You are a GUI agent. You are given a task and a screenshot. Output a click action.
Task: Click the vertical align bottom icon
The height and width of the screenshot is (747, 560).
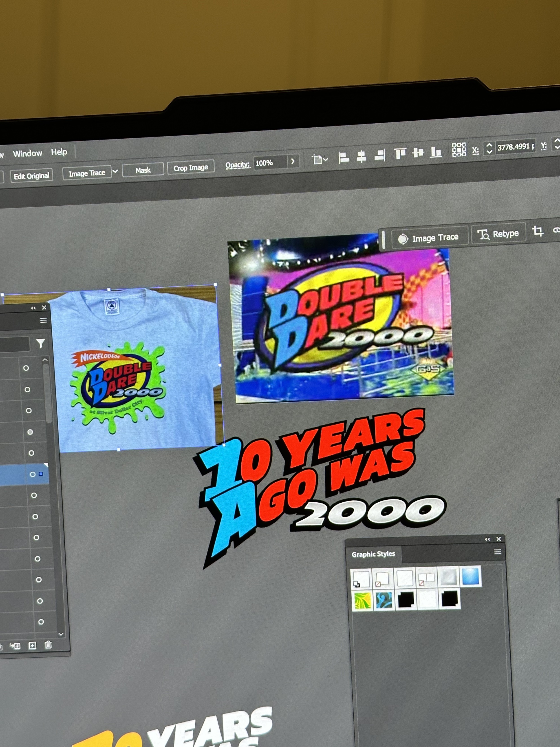click(x=435, y=152)
